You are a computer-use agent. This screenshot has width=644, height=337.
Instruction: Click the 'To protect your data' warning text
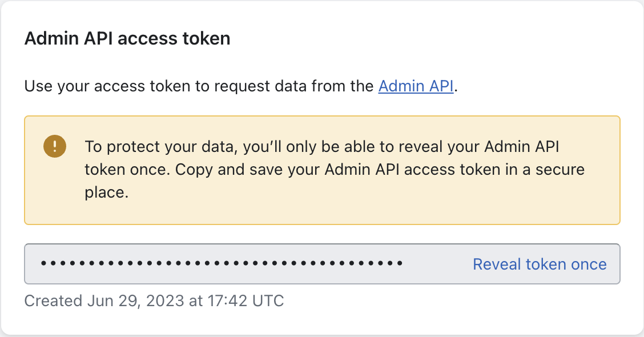[x=335, y=169]
